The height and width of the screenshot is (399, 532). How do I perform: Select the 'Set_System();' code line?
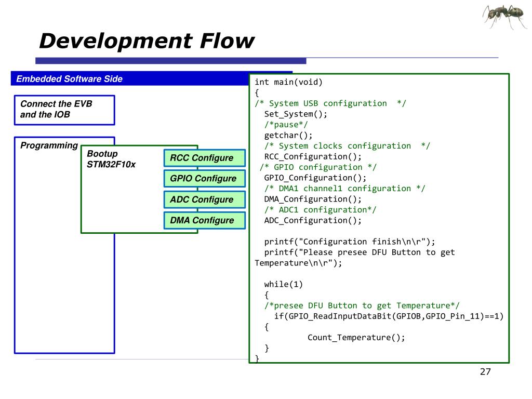[x=296, y=114]
